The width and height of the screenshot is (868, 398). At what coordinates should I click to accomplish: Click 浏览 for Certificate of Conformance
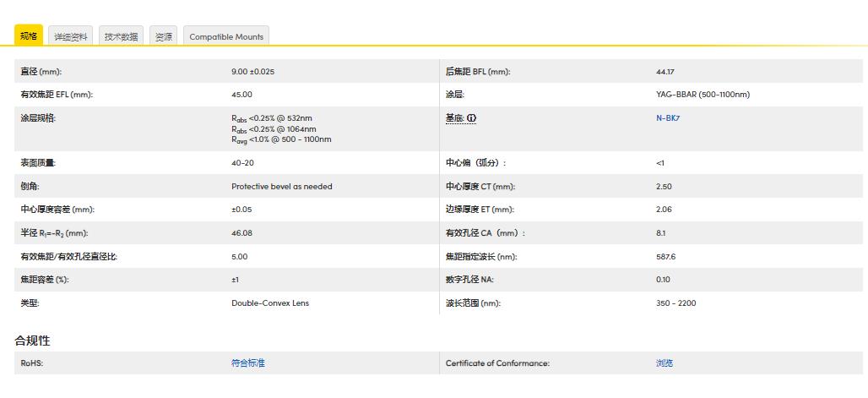point(665,363)
